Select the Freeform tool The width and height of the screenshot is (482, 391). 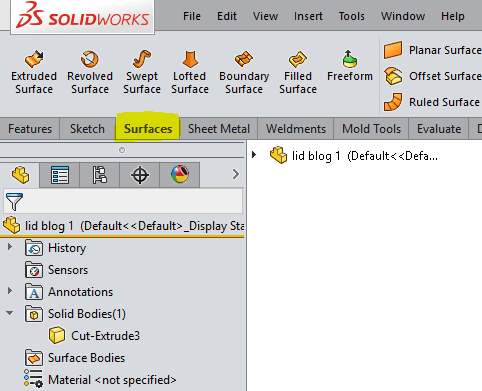pyautogui.click(x=350, y=67)
